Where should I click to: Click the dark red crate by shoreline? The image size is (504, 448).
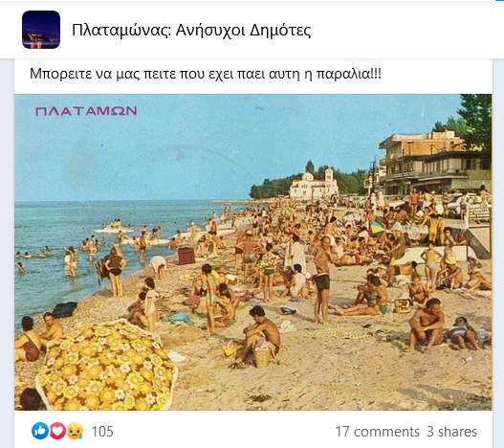pos(186,256)
